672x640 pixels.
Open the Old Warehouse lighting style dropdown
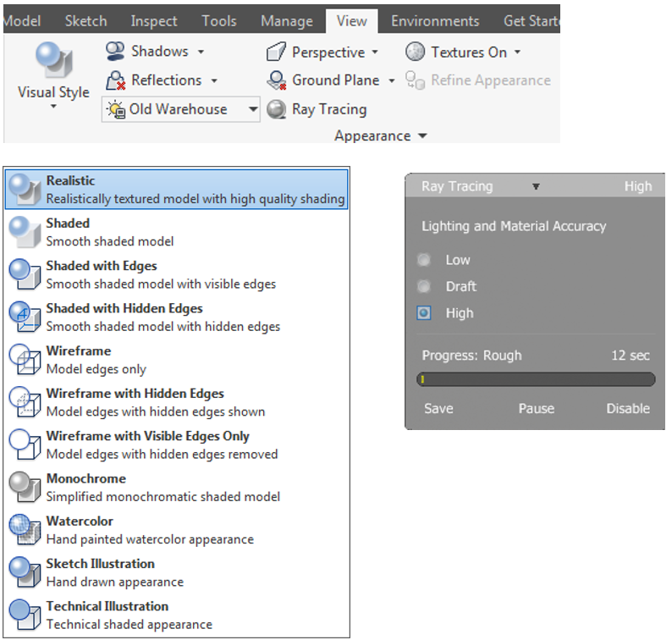pos(252,109)
